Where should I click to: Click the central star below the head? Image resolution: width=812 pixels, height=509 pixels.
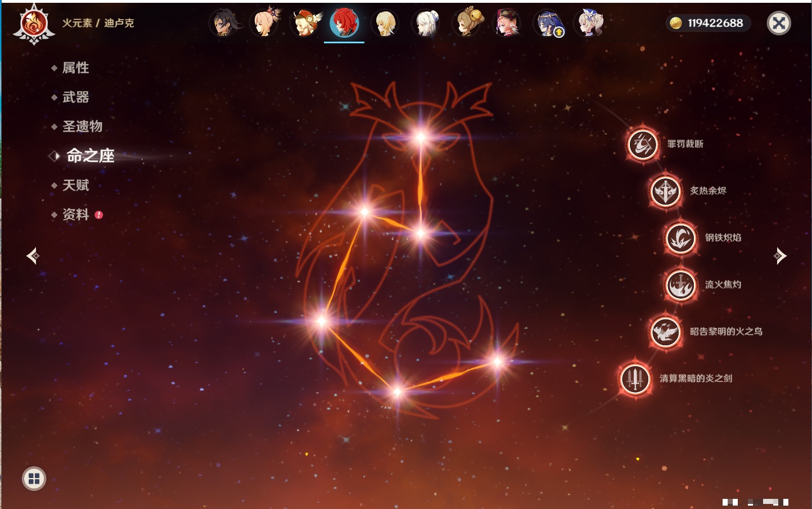pyautogui.click(x=421, y=233)
